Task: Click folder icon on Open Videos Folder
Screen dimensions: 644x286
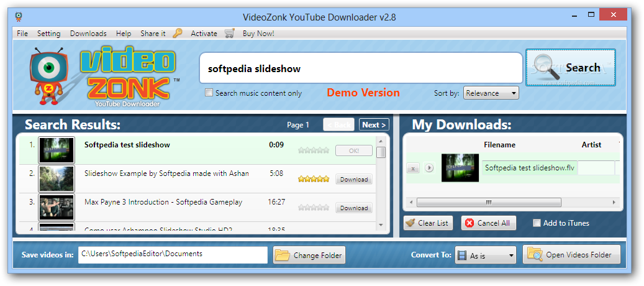Action: coord(535,255)
